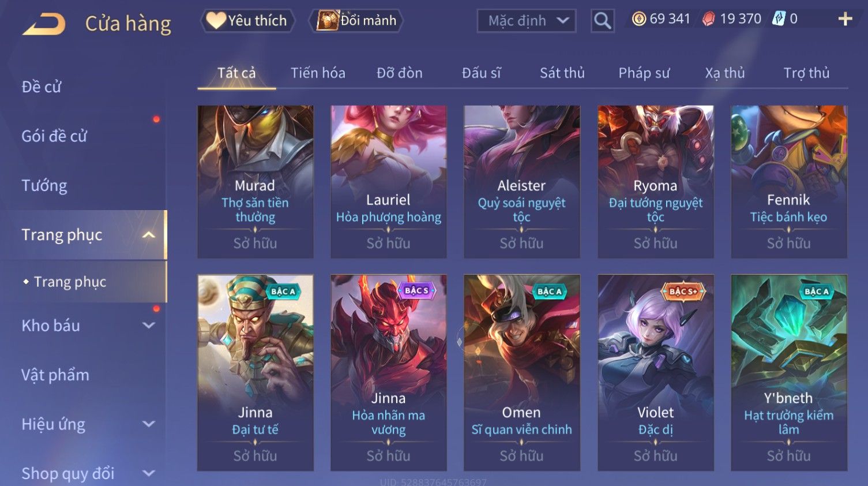Image resolution: width=868 pixels, height=486 pixels.
Task: Expand the Shop quy đổi section
Action: pyautogui.click(x=149, y=473)
